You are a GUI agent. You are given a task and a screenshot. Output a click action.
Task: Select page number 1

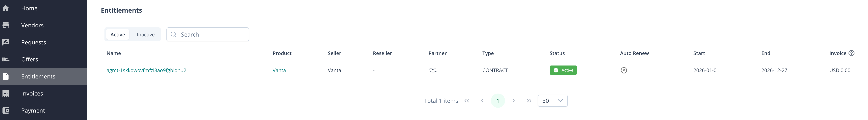click(x=498, y=100)
